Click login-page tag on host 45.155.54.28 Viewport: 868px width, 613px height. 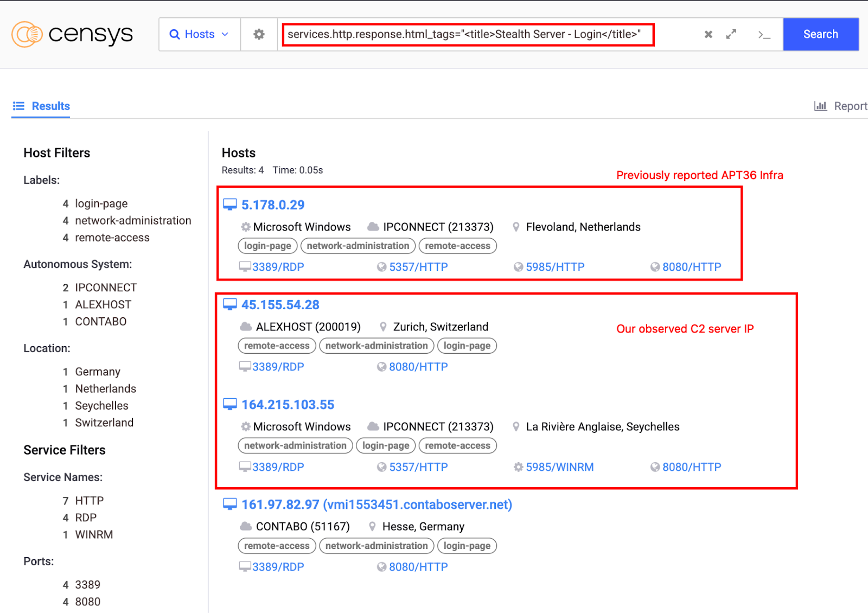point(467,346)
